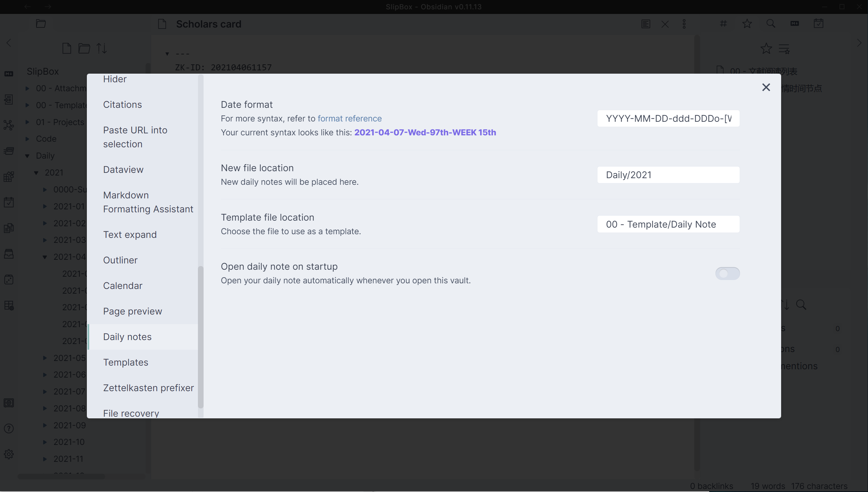Enable Open daily note on startup
The width and height of the screenshot is (868, 492).
click(727, 273)
